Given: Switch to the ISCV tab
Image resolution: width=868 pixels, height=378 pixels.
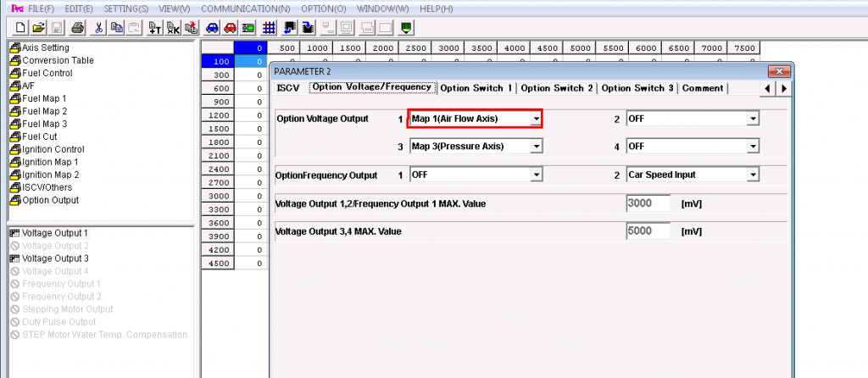Looking at the screenshot, I should coord(288,88).
